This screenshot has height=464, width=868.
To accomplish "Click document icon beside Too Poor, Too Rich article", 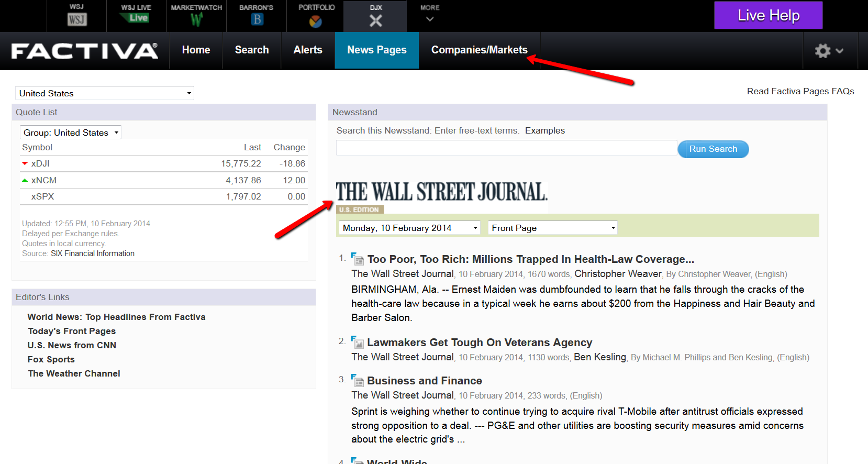I will click(358, 259).
